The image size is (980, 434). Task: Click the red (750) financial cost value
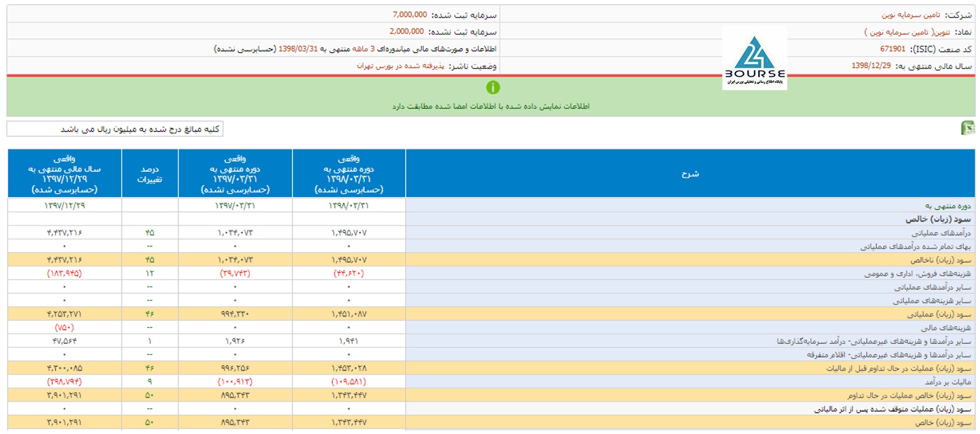point(64,328)
